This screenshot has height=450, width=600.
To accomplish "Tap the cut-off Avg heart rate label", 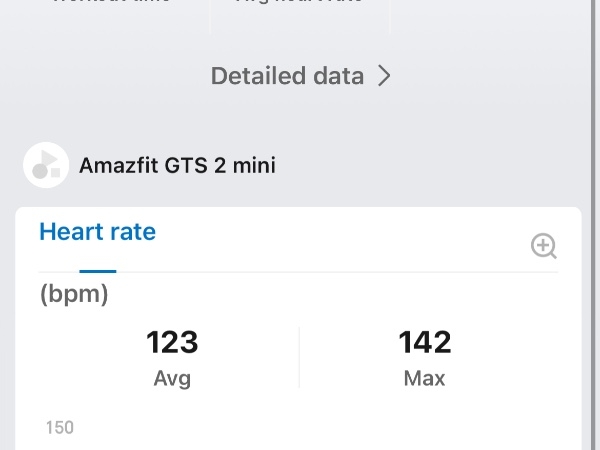I will pos(298,4).
